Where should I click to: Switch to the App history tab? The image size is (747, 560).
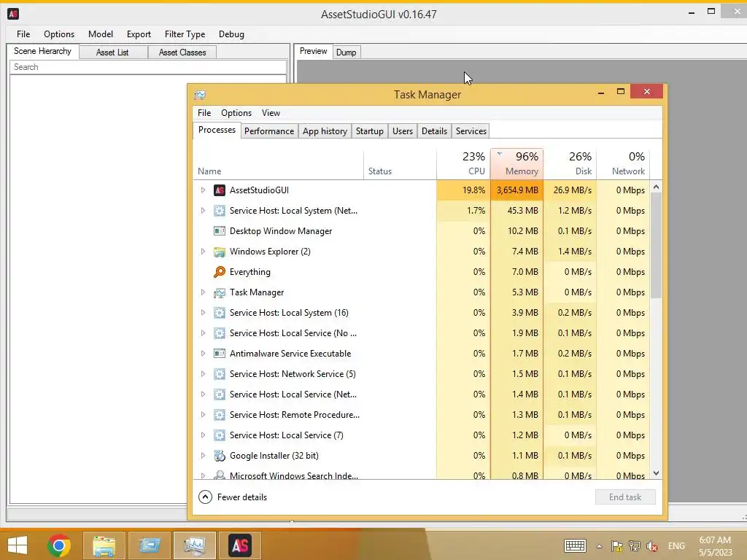coord(325,131)
